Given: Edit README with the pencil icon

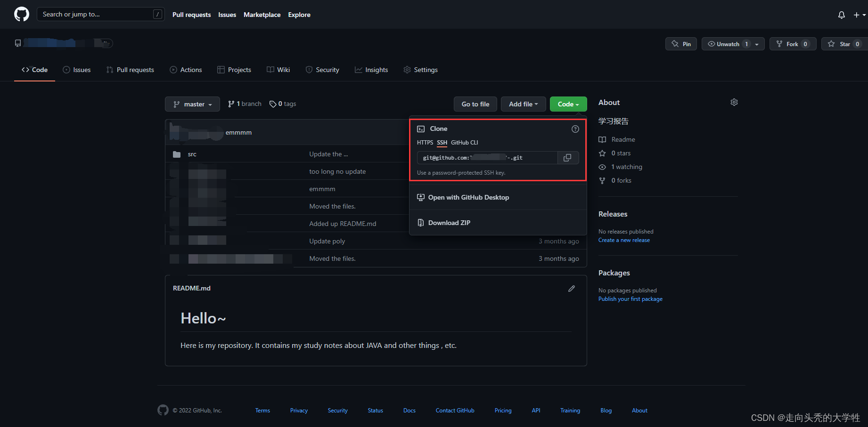Looking at the screenshot, I should [x=572, y=288].
